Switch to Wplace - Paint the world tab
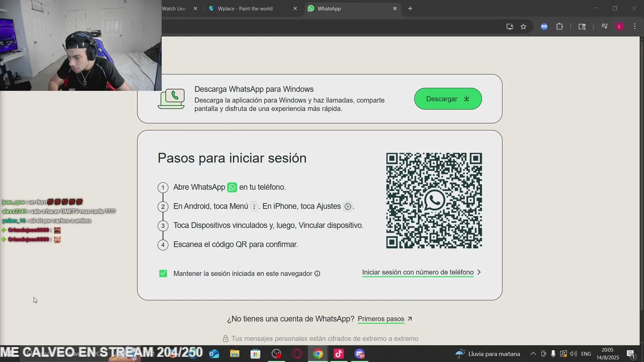Screen dimensions: 644x362 (x=253, y=9)
